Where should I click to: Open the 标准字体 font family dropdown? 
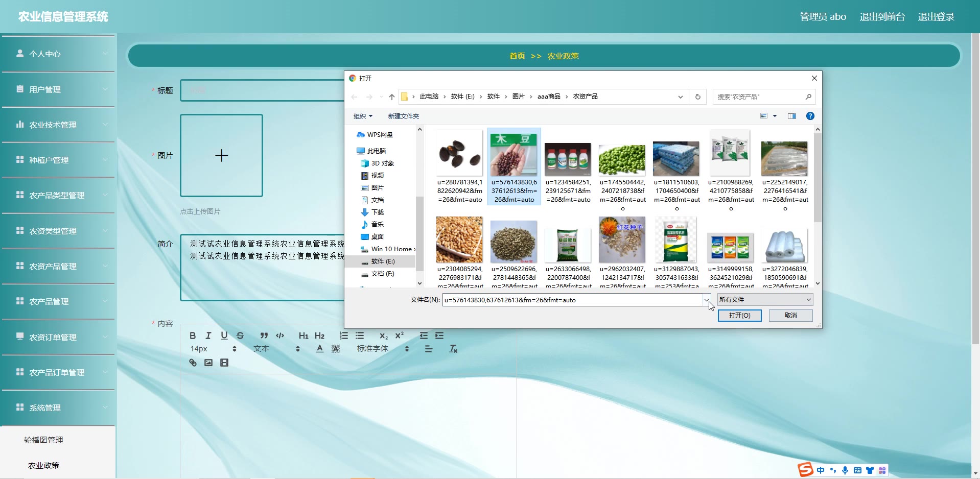383,349
